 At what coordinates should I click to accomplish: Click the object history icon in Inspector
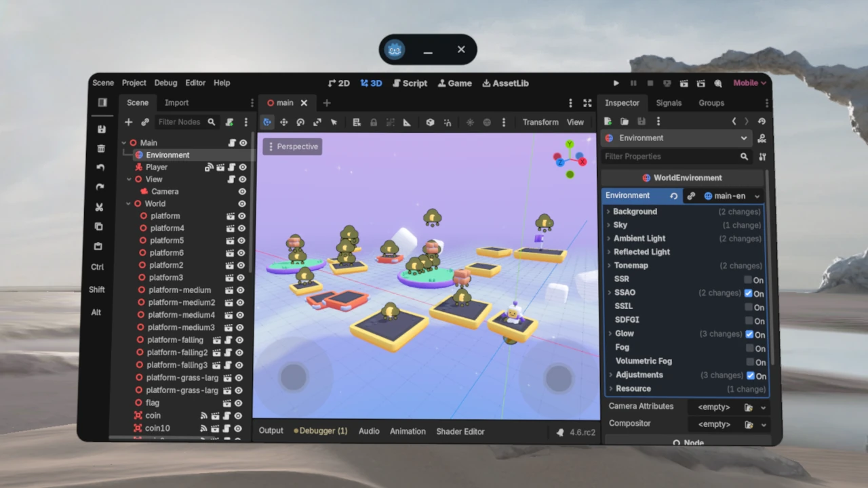pyautogui.click(x=762, y=121)
